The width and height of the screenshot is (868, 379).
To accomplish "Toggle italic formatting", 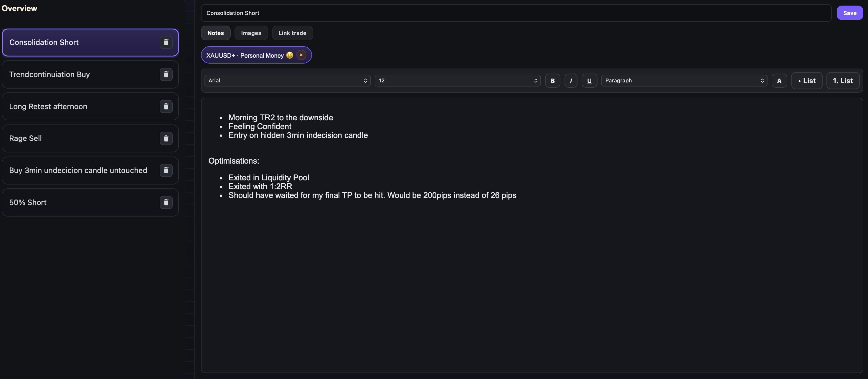I will point(571,81).
